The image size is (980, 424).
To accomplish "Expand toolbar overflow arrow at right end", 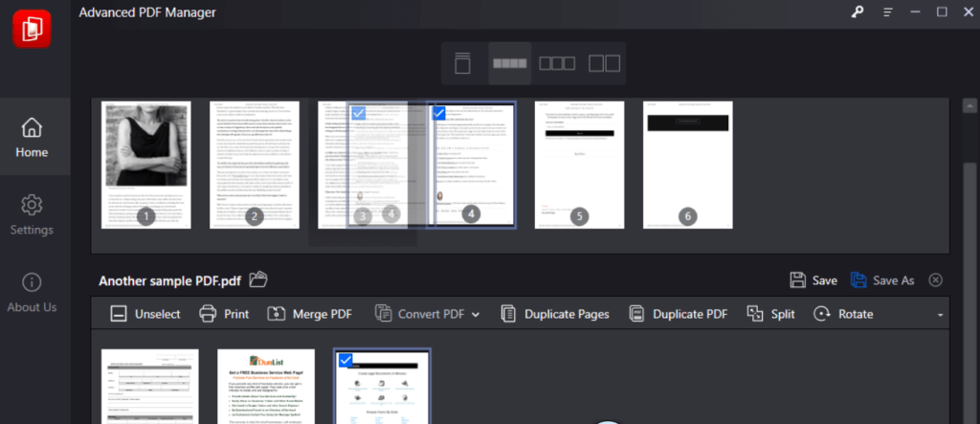I will [x=940, y=315].
